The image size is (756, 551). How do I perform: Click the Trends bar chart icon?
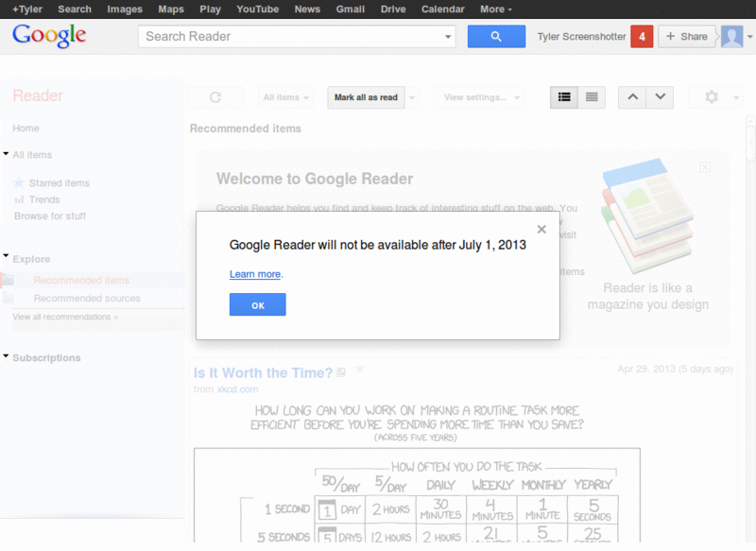[x=19, y=199]
